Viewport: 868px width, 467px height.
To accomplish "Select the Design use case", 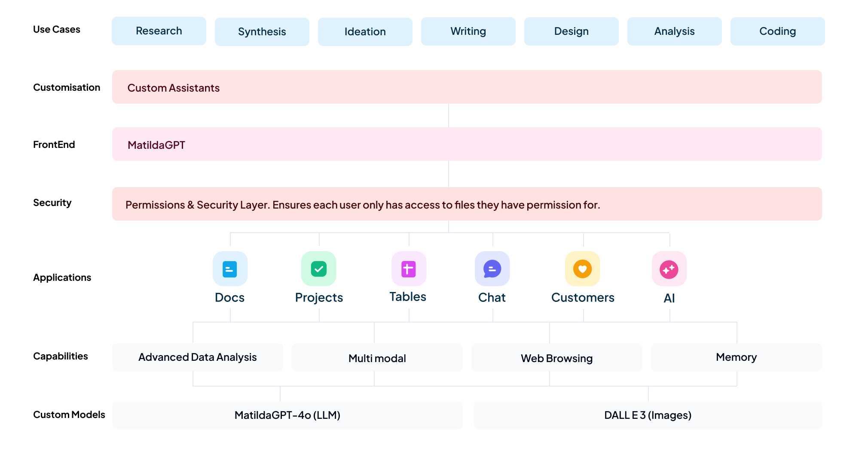I will 572,31.
